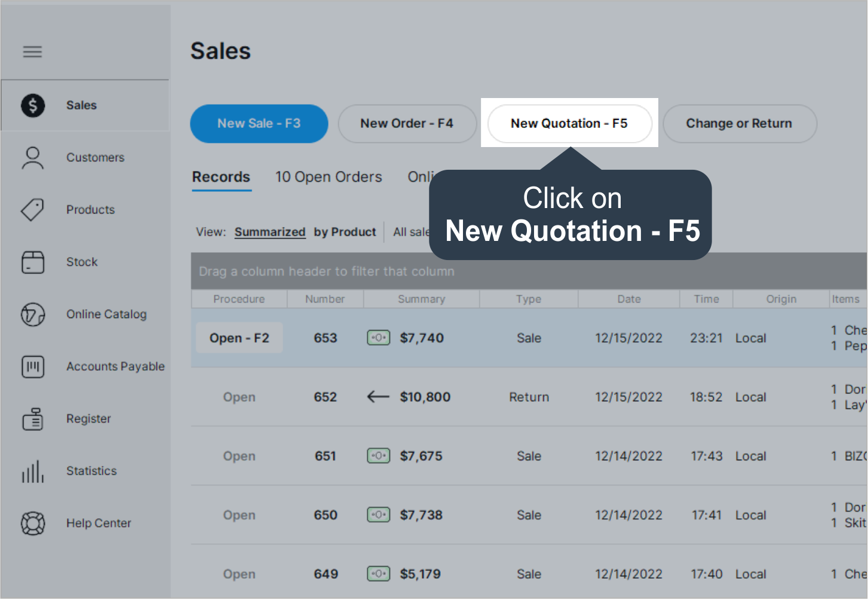
Task: Click the Register cash machine icon
Action: (x=33, y=419)
